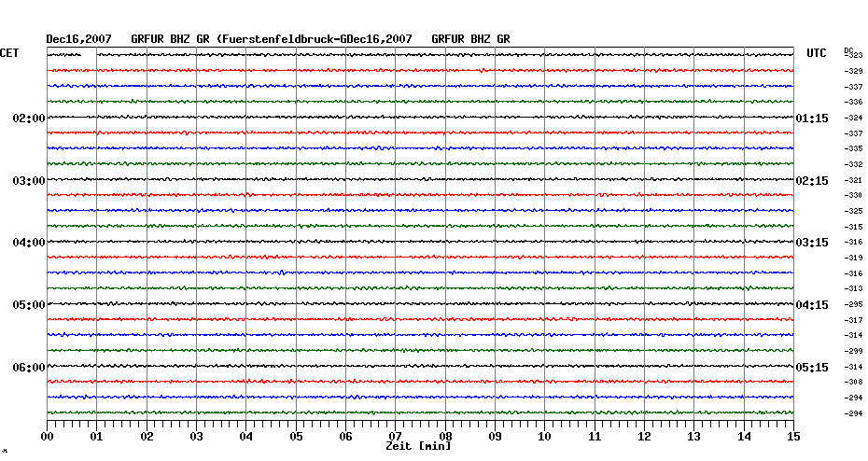
Task: Click the DC value -315
Action: [x=853, y=227]
